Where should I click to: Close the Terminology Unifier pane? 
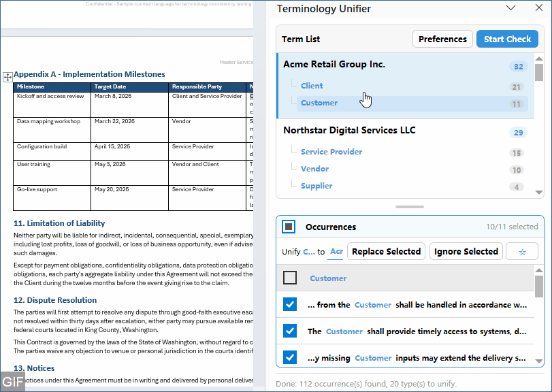(538, 7)
